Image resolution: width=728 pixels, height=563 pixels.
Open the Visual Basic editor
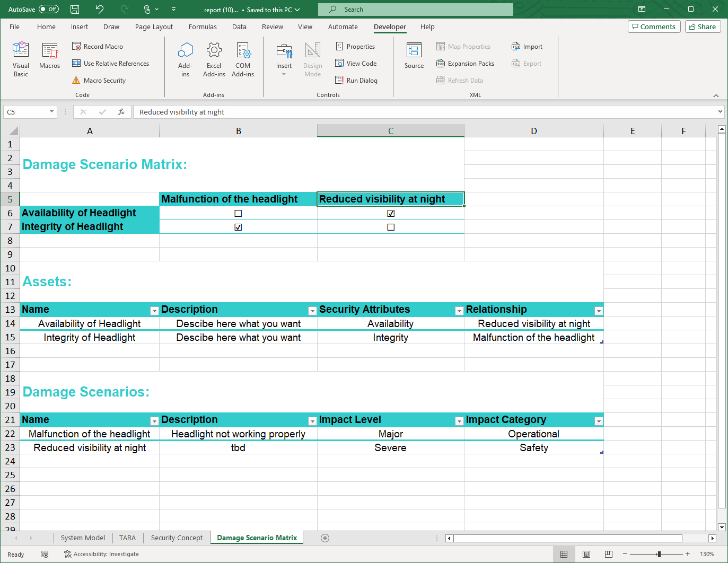pyautogui.click(x=21, y=59)
